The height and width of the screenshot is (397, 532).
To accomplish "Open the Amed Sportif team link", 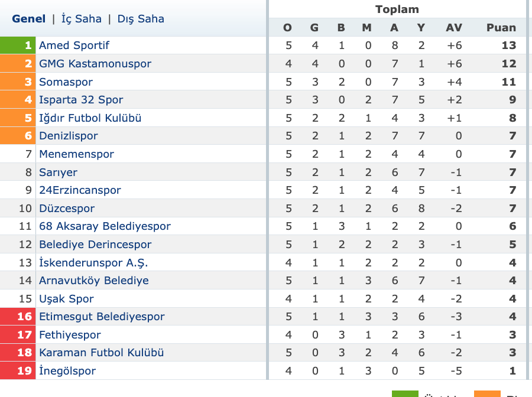I will [x=74, y=45].
